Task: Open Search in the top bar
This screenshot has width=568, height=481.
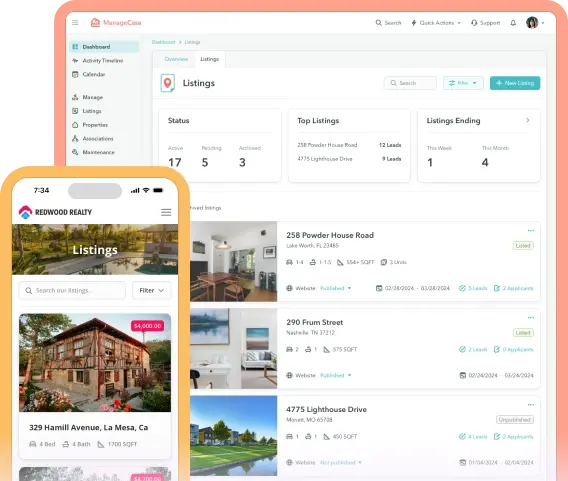Action: pyautogui.click(x=388, y=22)
